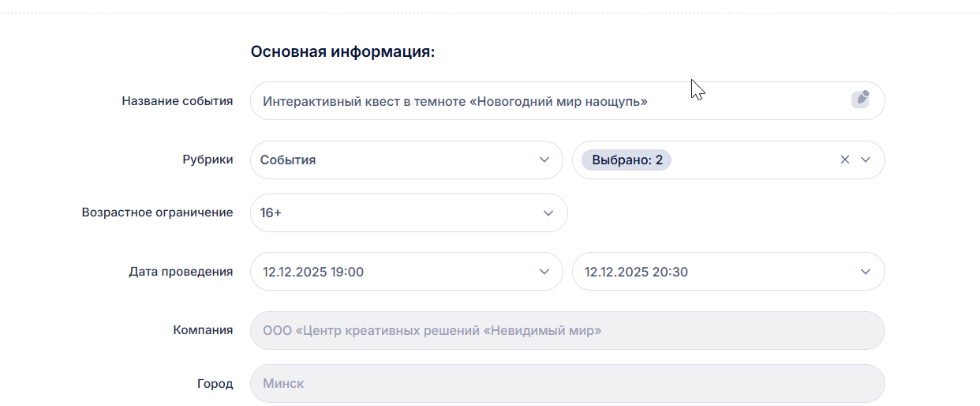
Task: Open the «События» rubric dropdown
Action: tap(395, 160)
